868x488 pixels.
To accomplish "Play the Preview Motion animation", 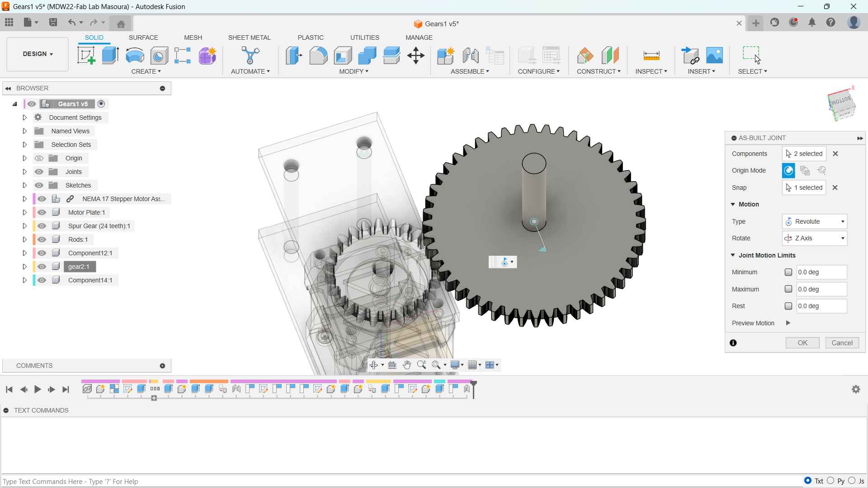I will tap(788, 323).
